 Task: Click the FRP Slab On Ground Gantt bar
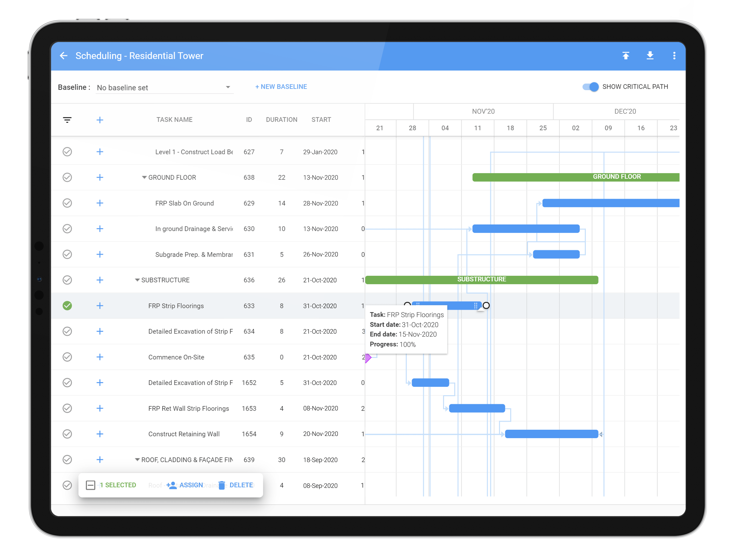611,203
